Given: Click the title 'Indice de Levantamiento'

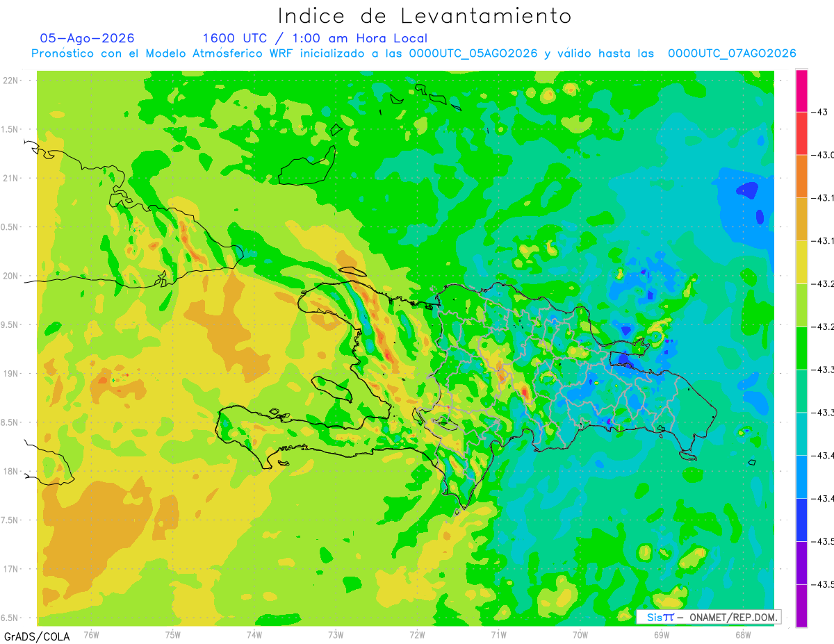Looking at the screenshot, I should pyautogui.click(x=425, y=16).
